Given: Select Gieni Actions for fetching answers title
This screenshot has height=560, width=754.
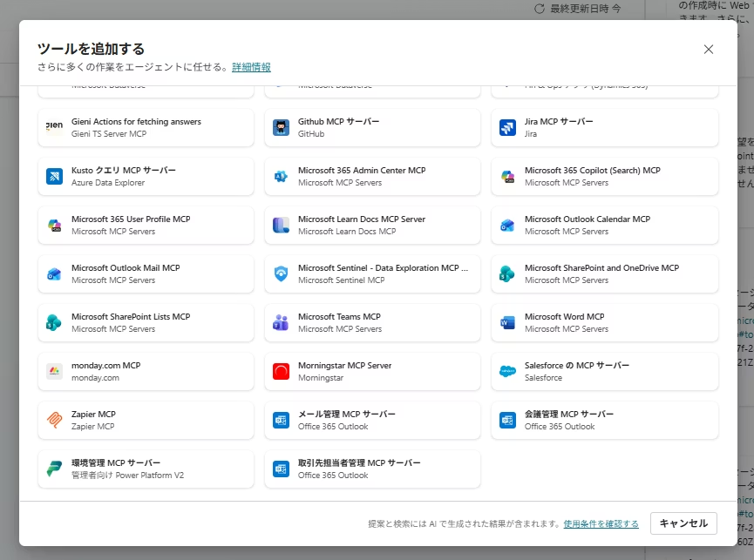Looking at the screenshot, I should [136, 122].
